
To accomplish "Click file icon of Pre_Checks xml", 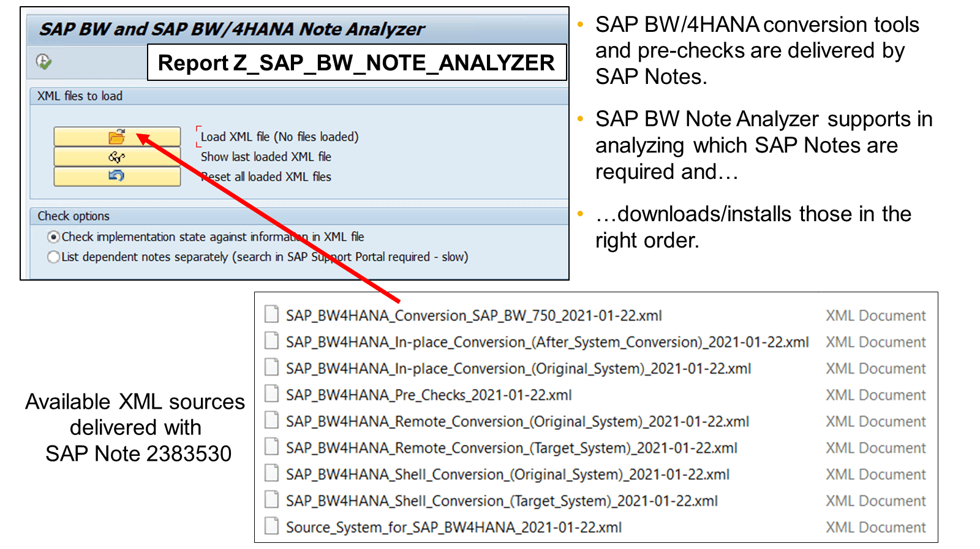I will [271, 394].
